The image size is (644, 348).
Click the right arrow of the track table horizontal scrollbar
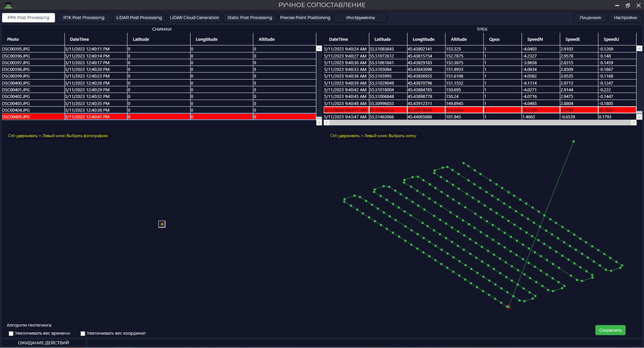click(633, 123)
